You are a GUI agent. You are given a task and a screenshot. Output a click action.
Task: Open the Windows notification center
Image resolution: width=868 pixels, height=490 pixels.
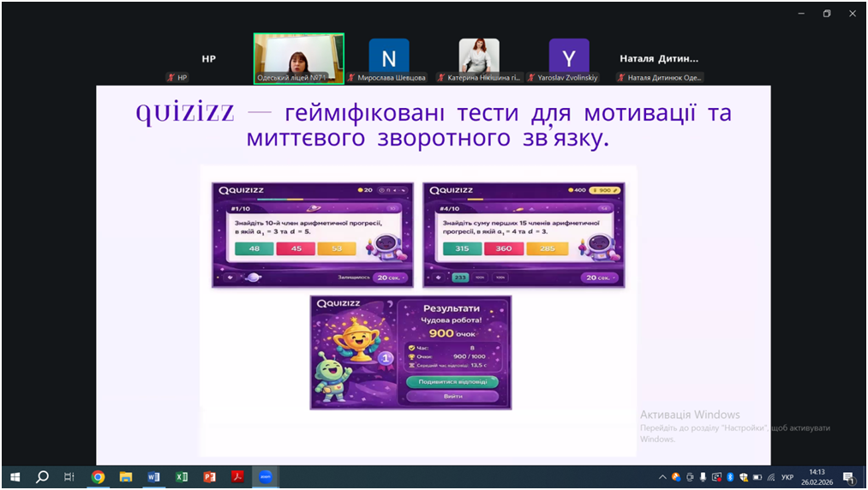point(849,477)
